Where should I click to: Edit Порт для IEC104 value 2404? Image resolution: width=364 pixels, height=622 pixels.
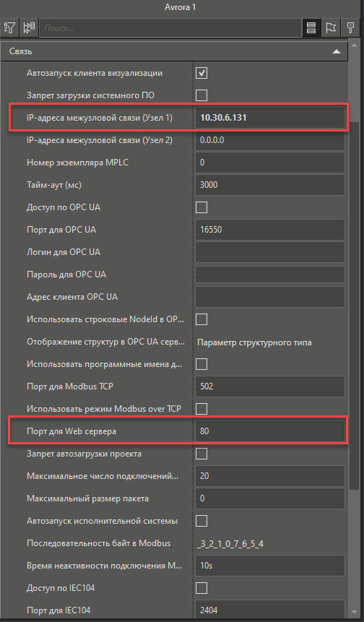tap(270, 610)
